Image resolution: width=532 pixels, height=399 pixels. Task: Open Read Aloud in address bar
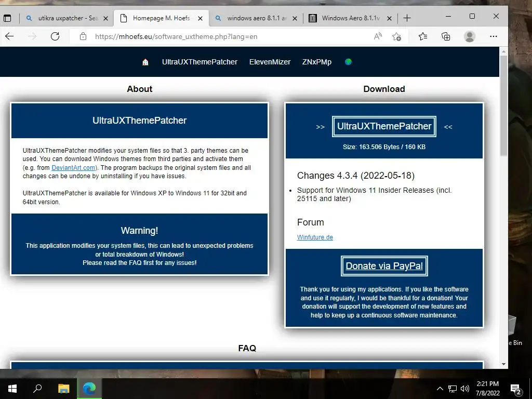[378, 36]
